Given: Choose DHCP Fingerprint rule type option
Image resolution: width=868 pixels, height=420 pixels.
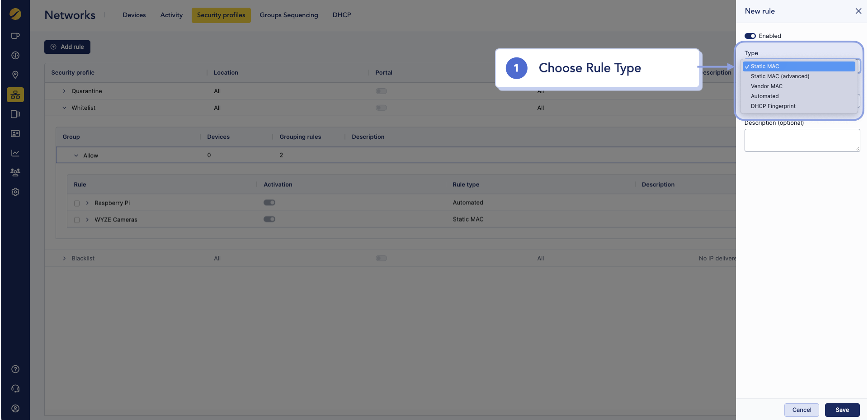Looking at the screenshot, I should 773,106.
